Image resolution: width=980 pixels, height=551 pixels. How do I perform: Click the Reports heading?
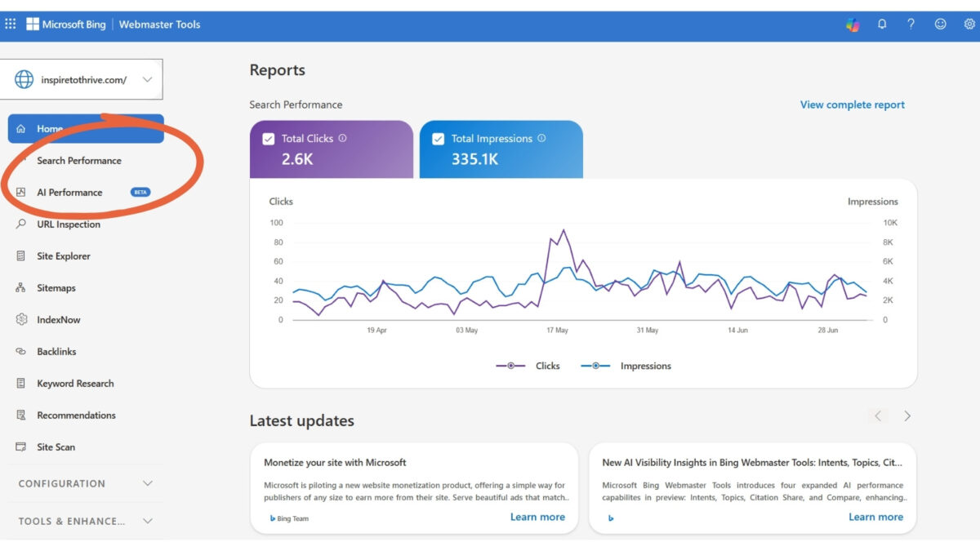[278, 70]
